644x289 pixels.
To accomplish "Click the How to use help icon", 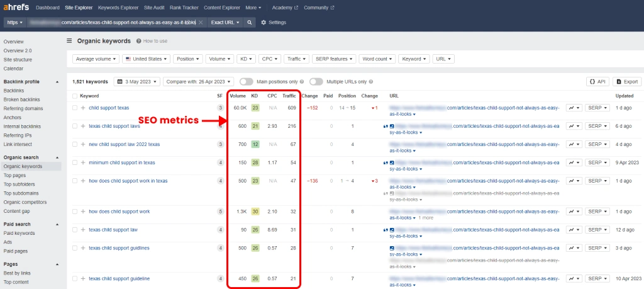I will coord(139,41).
